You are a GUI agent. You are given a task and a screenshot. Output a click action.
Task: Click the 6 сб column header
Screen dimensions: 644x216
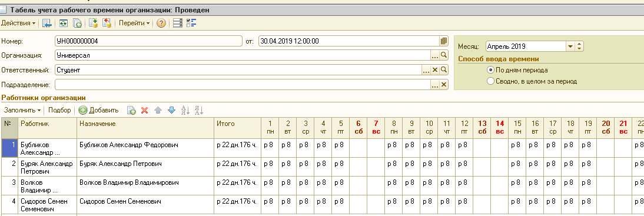(x=358, y=128)
